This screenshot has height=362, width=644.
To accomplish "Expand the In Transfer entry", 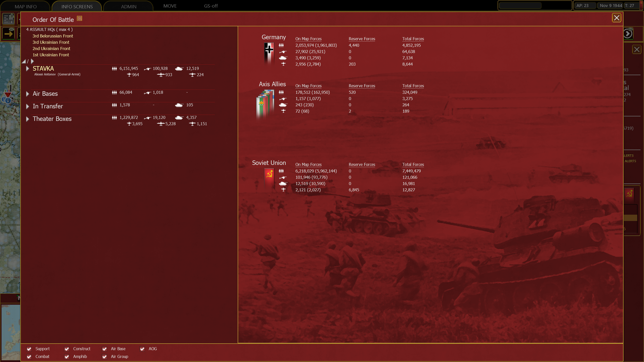I will (27, 106).
